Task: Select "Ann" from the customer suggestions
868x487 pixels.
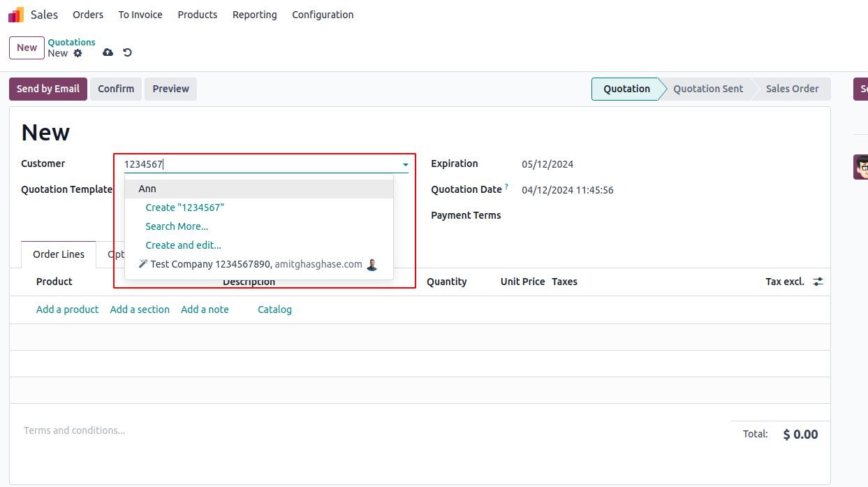Action: [x=259, y=189]
